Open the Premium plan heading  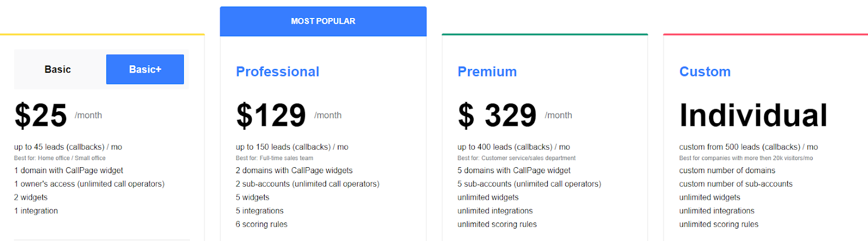coord(487,72)
